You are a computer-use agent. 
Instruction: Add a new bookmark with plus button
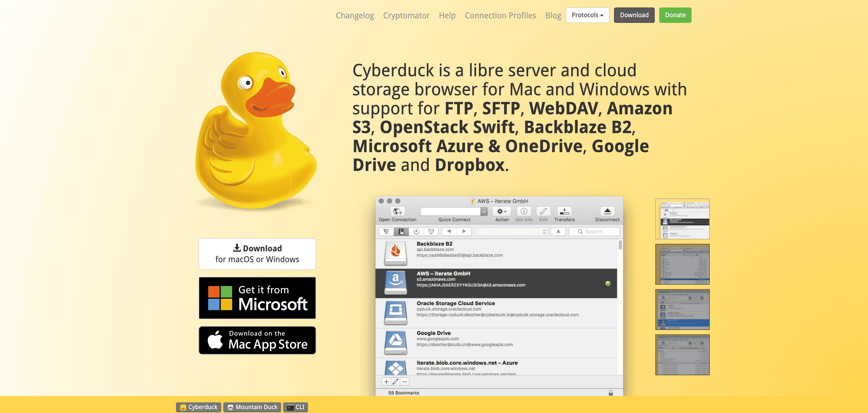tap(386, 382)
